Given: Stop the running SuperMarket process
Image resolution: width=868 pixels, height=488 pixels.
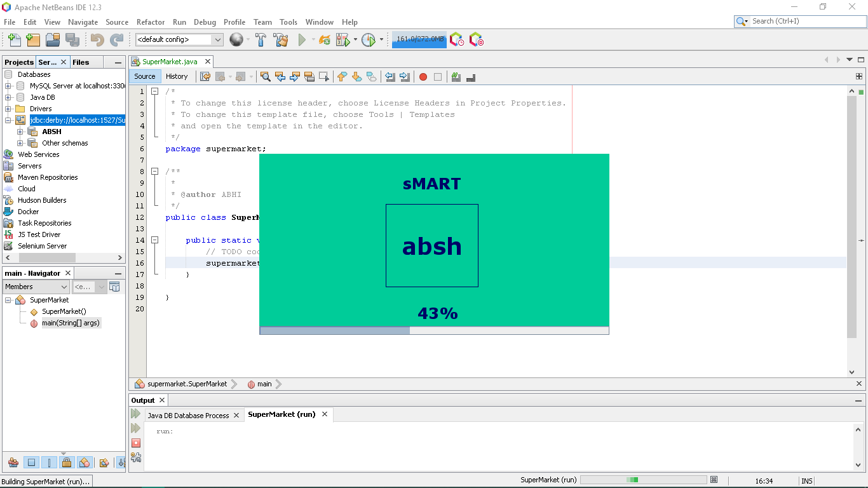Looking at the screenshot, I should [x=135, y=444].
